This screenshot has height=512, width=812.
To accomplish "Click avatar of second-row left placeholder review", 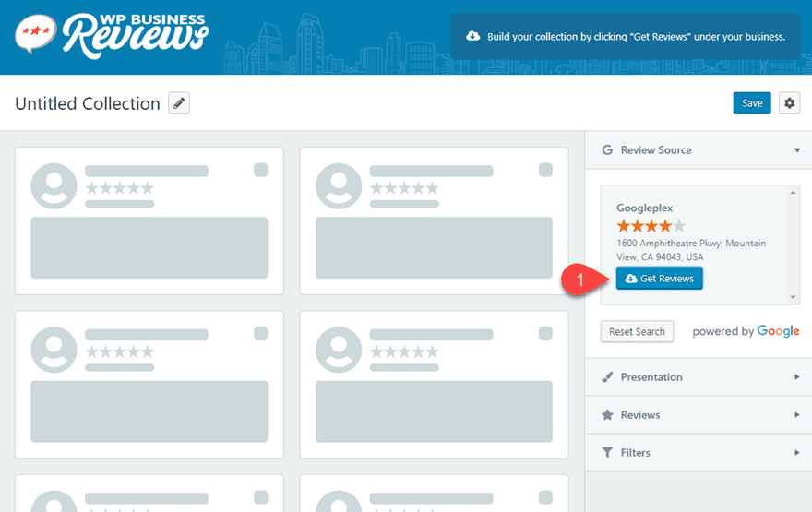I will (x=54, y=350).
